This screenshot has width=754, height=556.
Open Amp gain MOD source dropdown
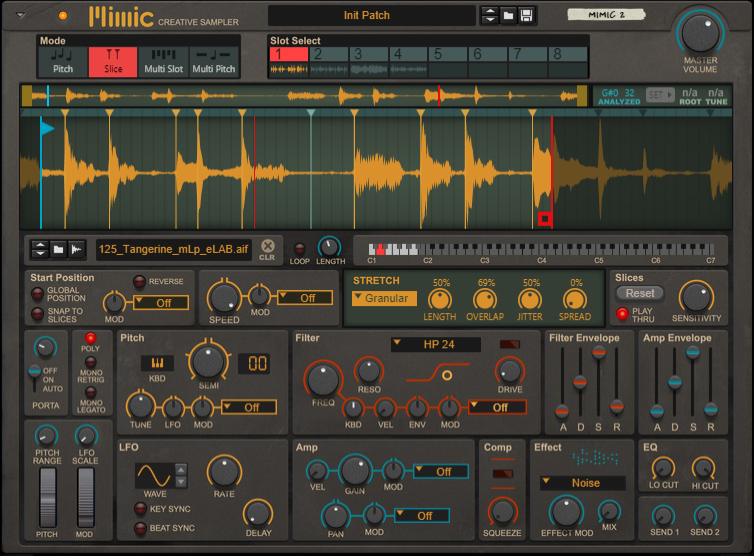[x=441, y=471]
